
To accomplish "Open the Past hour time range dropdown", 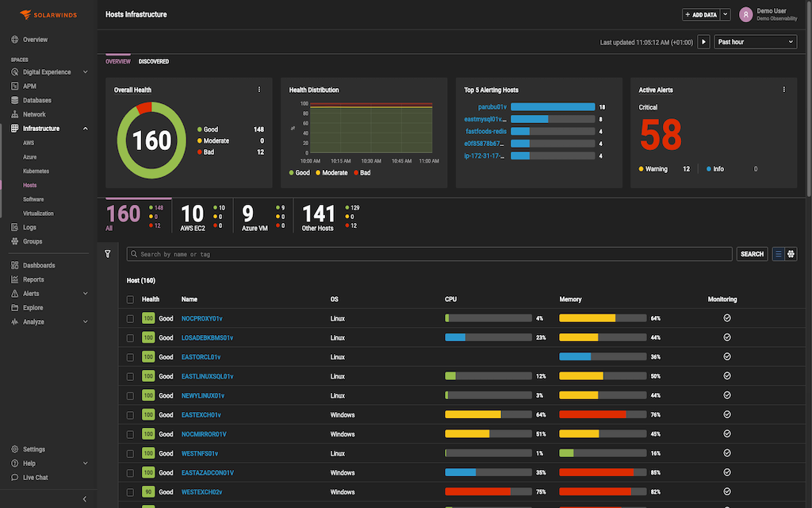I will (755, 42).
